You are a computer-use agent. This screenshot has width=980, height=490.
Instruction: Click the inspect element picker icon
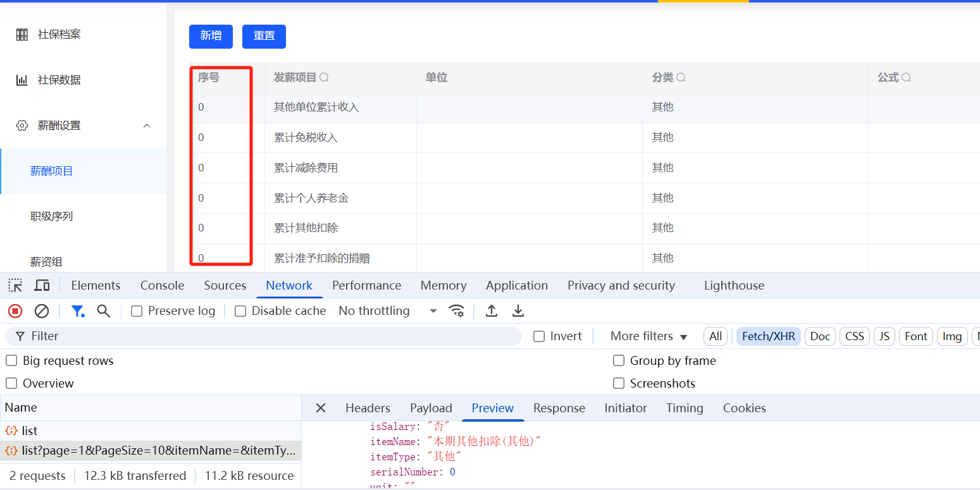[x=15, y=285]
